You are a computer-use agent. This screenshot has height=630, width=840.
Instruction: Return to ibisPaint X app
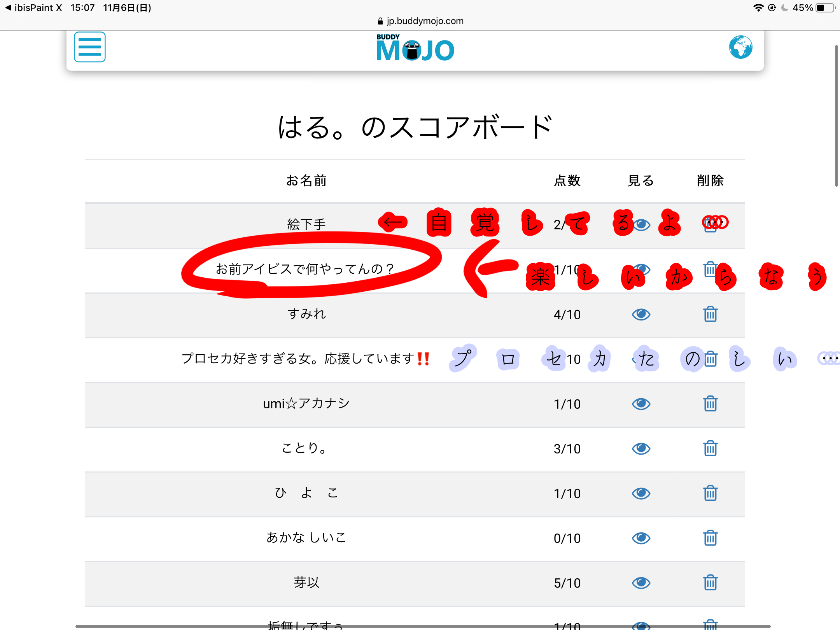click(x=33, y=8)
